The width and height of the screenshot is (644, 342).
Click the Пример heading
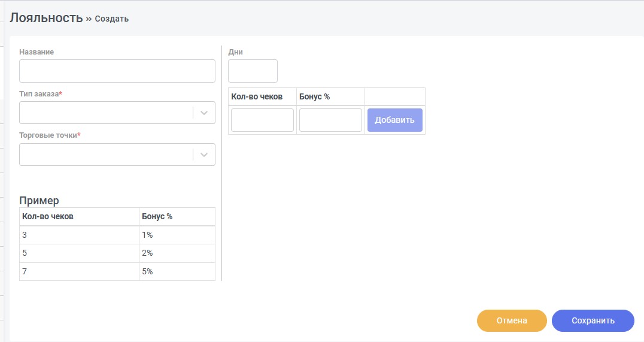click(x=39, y=201)
